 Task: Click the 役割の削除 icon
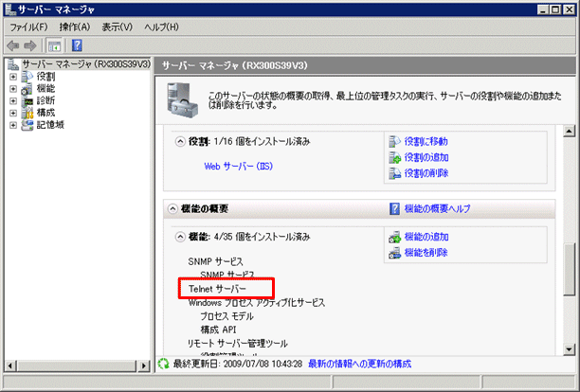(394, 173)
